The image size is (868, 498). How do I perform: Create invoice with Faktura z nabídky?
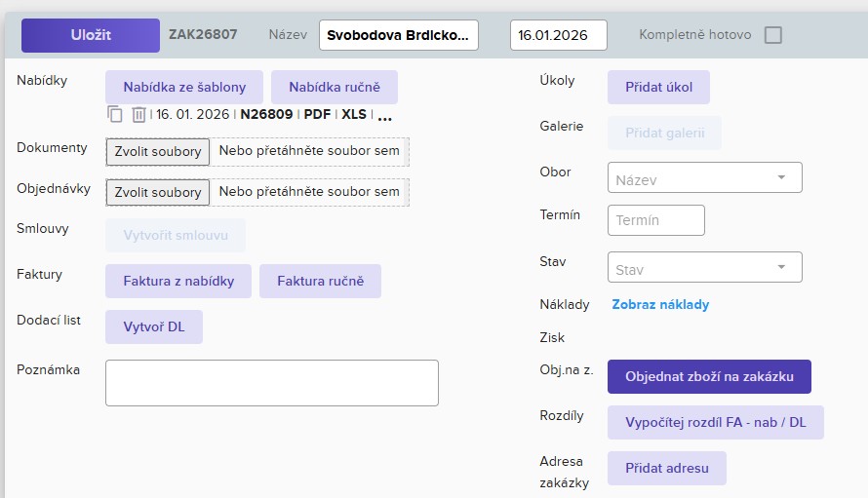point(178,281)
